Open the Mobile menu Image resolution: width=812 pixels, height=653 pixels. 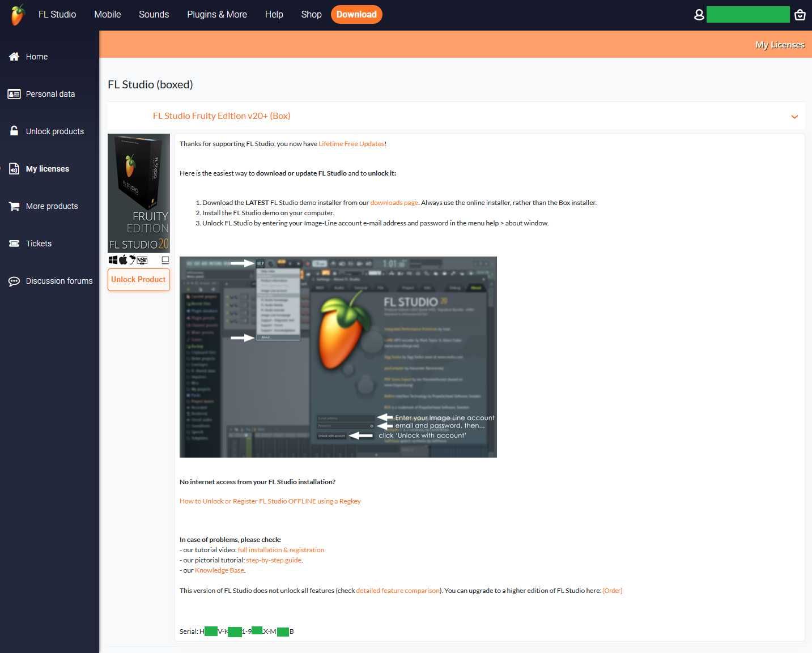click(x=108, y=14)
